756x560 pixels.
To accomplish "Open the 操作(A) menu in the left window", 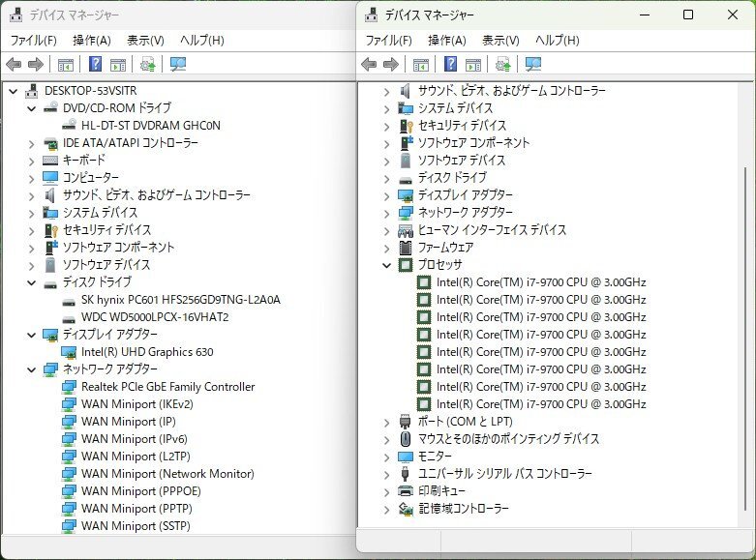I will click(91, 41).
